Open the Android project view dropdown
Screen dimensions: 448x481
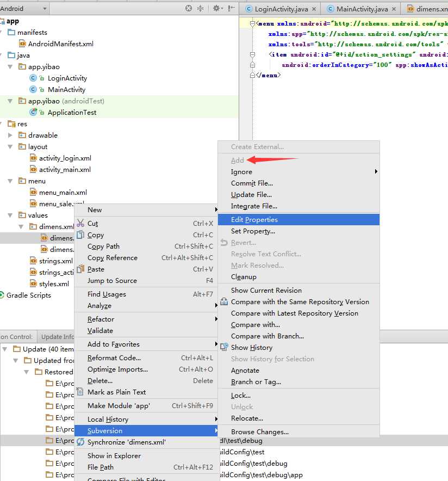pos(24,8)
